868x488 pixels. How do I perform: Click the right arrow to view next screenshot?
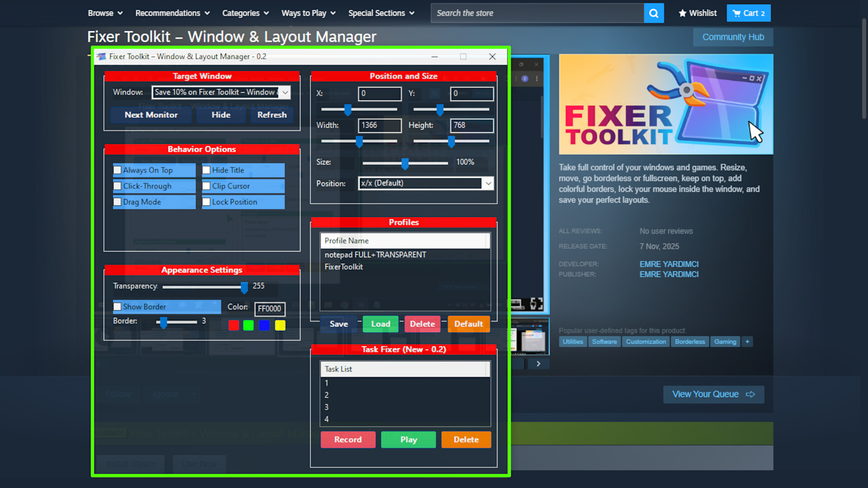point(538,363)
